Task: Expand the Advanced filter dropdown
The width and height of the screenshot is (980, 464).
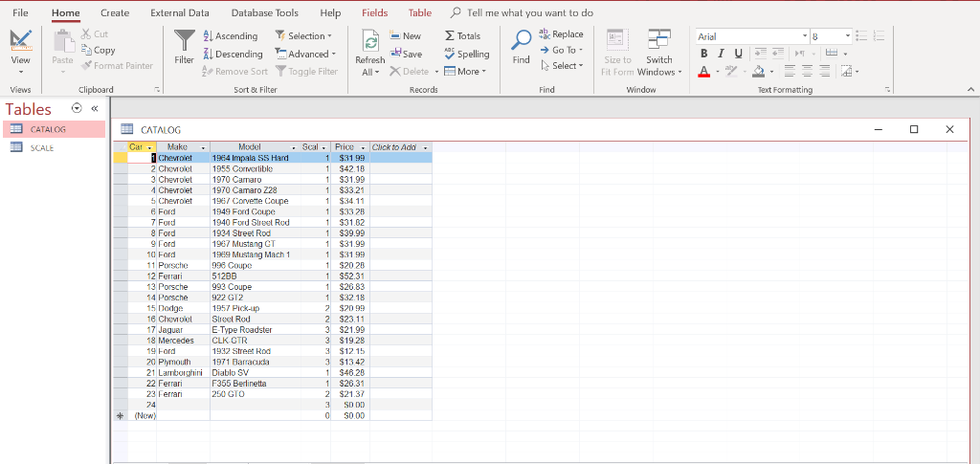Action: [333, 55]
